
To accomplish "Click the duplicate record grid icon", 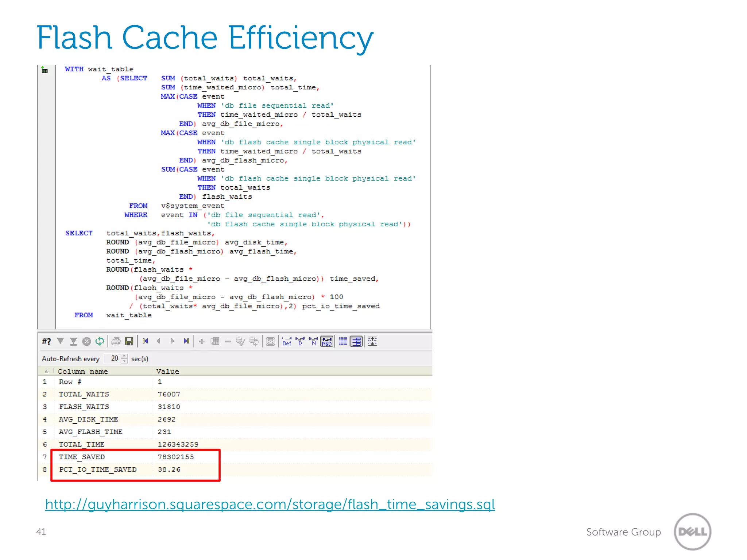I will coord(215,341).
